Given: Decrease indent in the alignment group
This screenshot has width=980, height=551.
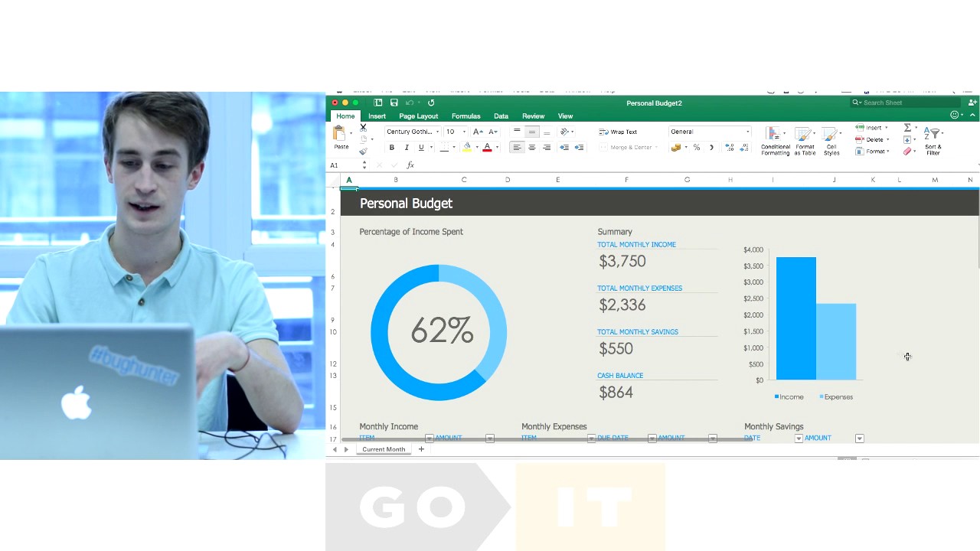Looking at the screenshot, I should [564, 147].
